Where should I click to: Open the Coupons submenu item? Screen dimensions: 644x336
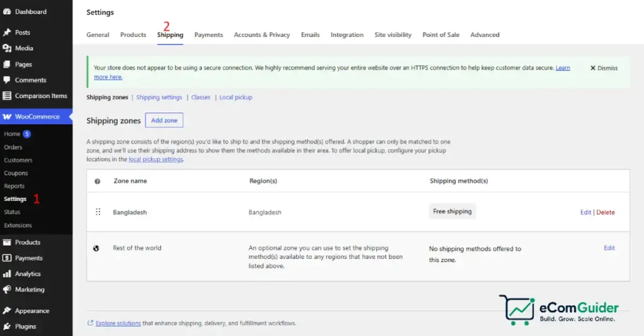[x=16, y=173]
